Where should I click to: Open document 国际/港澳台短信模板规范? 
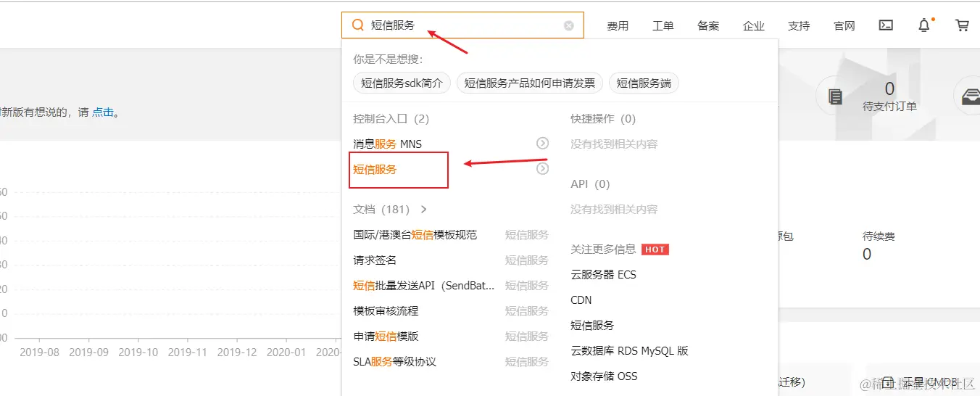pyautogui.click(x=415, y=235)
